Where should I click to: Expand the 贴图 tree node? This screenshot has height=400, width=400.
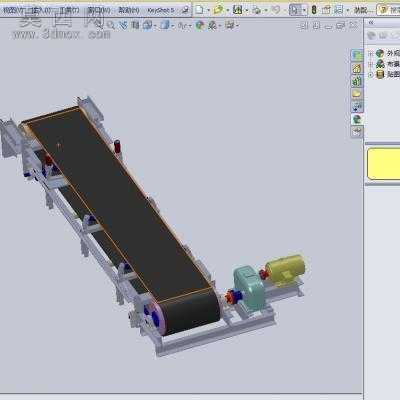[370, 75]
